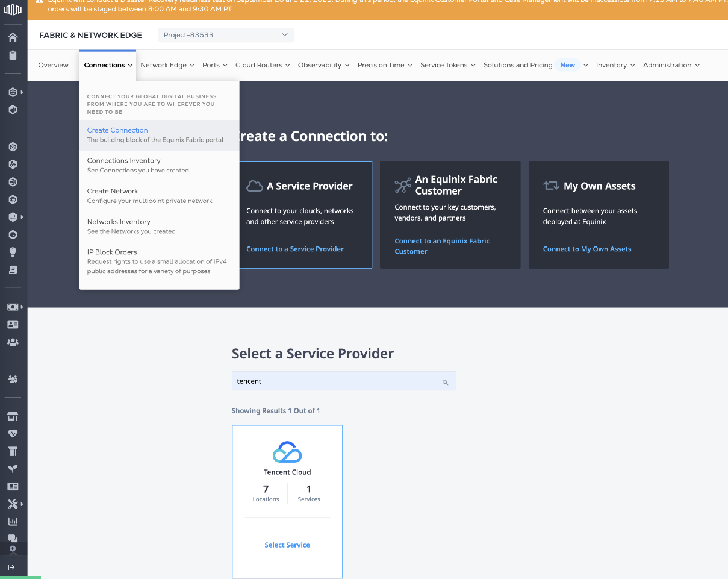Screen dimensions: 728x579
Task: Open the clipboard orders sidebar icon
Action: pos(13,55)
